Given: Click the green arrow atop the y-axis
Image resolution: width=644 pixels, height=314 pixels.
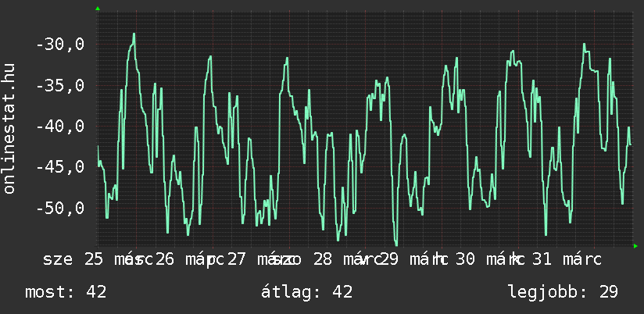Looking at the screenshot, I should (98, 9).
